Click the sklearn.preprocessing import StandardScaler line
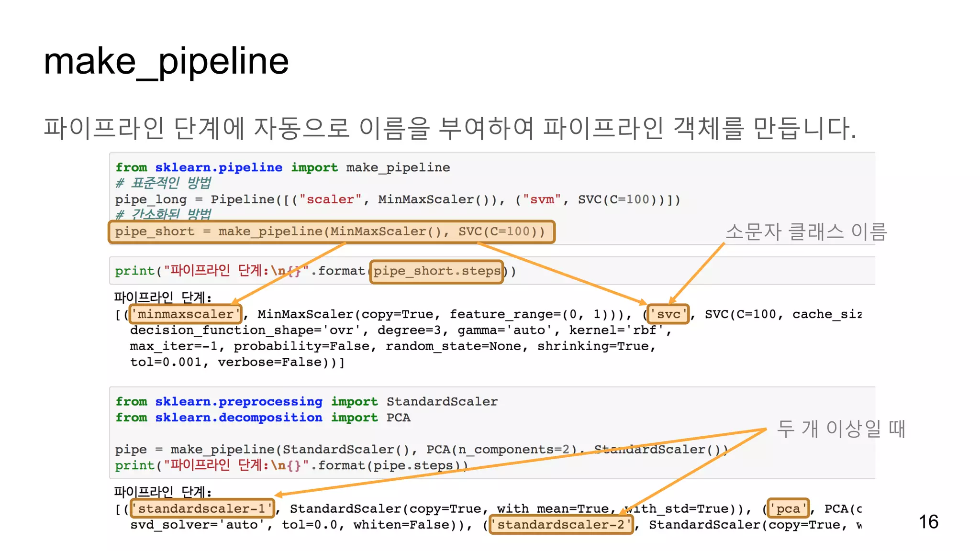980x551 pixels. click(306, 402)
